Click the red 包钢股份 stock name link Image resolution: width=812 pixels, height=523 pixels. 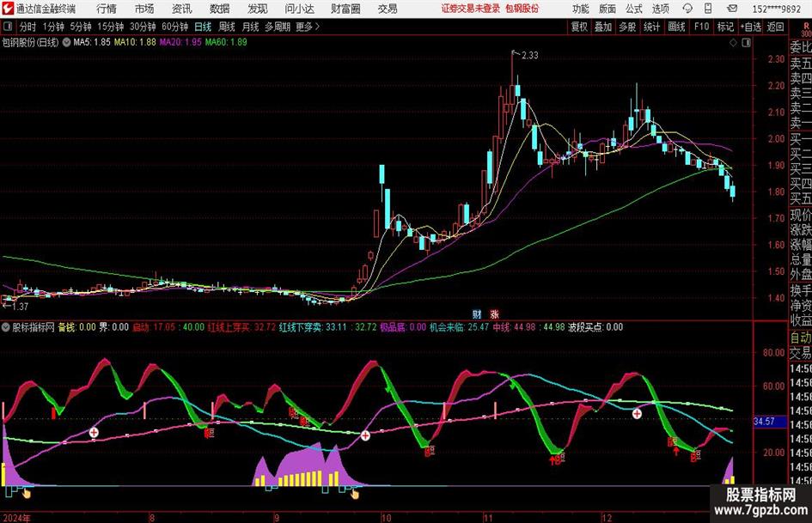(x=522, y=9)
